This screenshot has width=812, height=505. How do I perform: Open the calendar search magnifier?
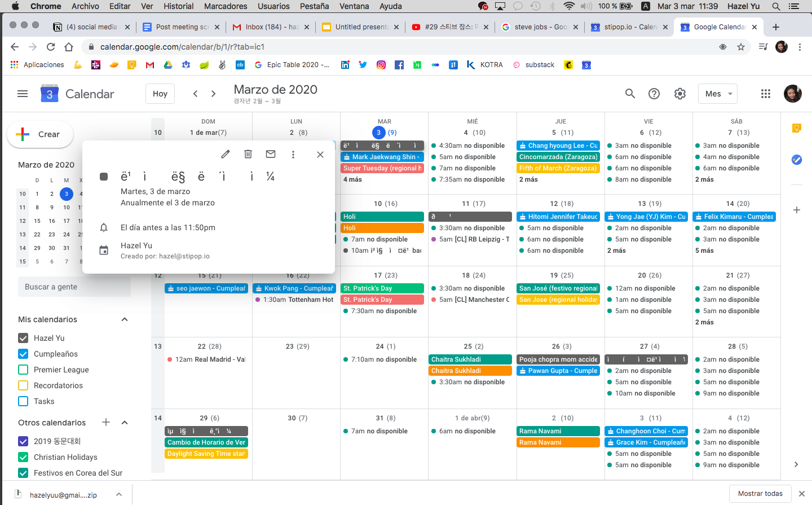[630, 94]
